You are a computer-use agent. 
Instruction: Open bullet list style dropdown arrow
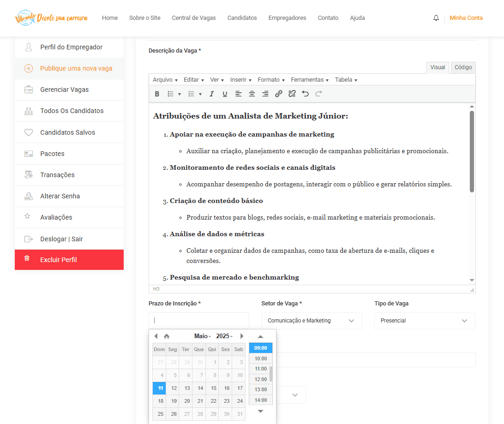click(180, 94)
